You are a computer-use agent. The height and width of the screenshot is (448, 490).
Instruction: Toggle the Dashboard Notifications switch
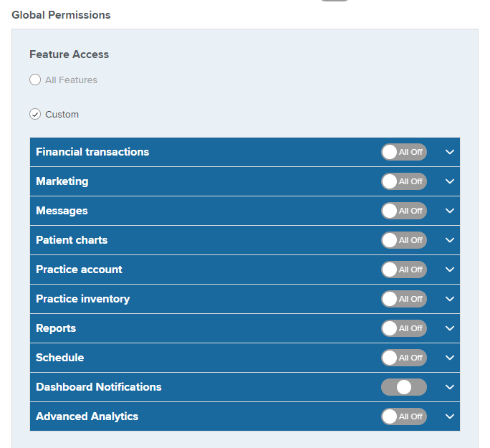pos(404,387)
